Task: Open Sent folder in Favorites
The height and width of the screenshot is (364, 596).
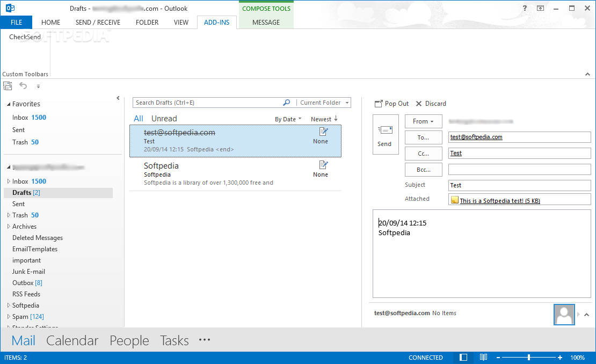Action: click(18, 130)
